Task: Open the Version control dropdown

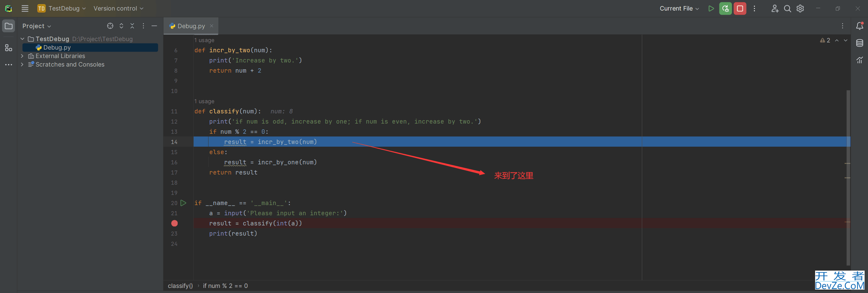Action: tap(118, 8)
